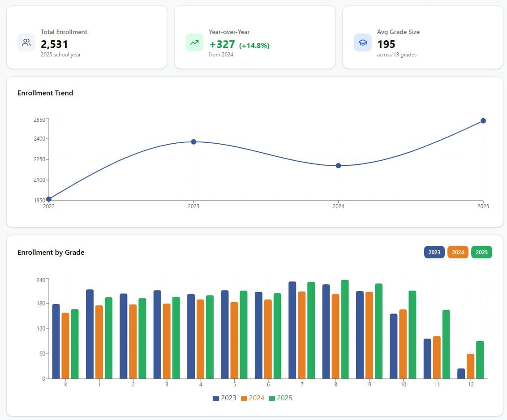Click the 'Enrollment Trend' chart title

coord(45,93)
